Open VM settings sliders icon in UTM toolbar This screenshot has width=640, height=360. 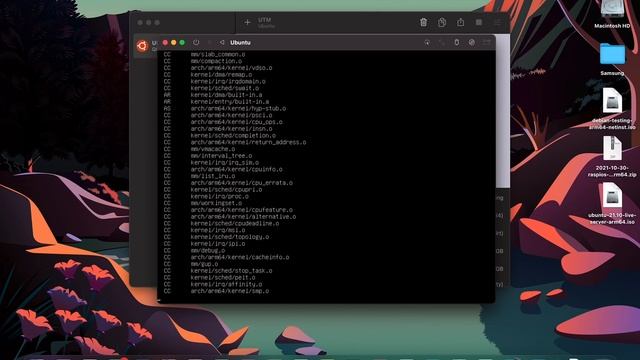497,22
